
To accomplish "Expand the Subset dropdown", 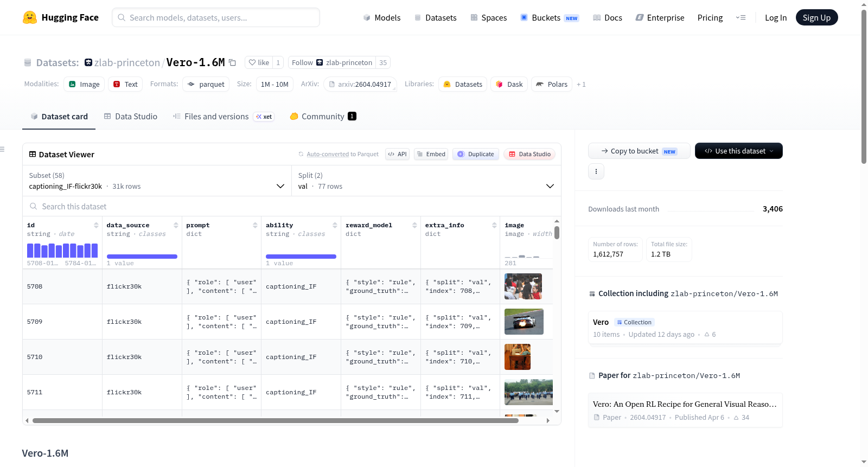I will click(157, 181).
